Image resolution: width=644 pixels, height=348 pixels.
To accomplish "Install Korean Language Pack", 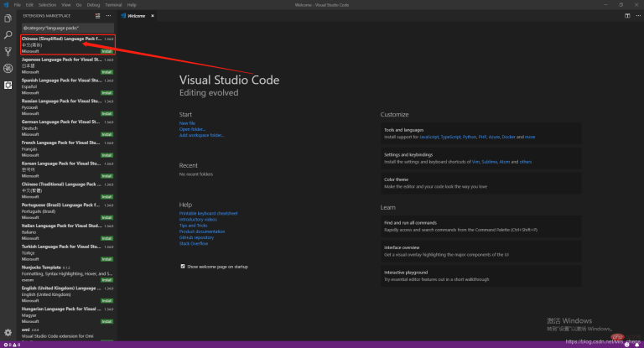I will pyautogui.click(x=106, y=176).
